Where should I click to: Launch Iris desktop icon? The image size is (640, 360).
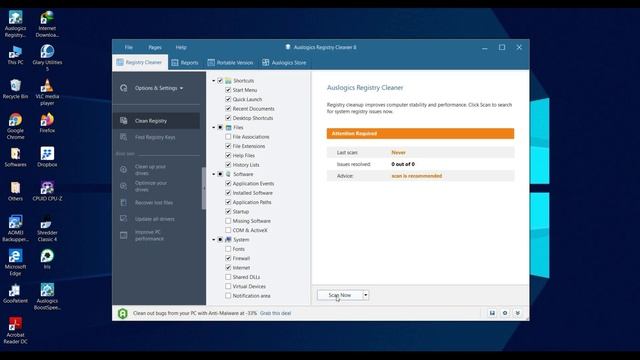coord(47,260)
